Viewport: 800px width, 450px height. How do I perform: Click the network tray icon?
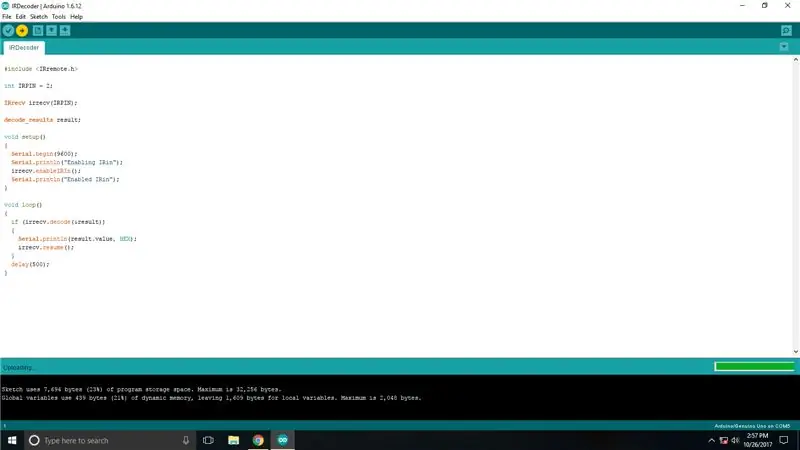tap(723, 440)
